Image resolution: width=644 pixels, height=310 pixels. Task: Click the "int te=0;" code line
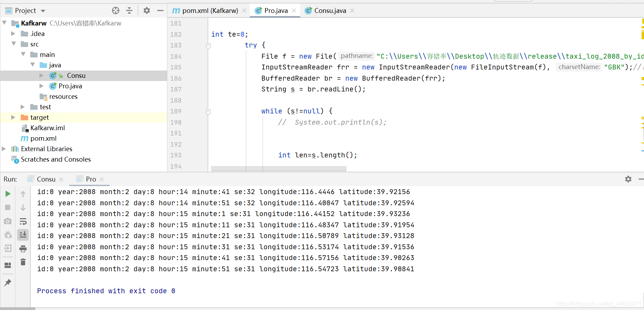pos(230,34)
